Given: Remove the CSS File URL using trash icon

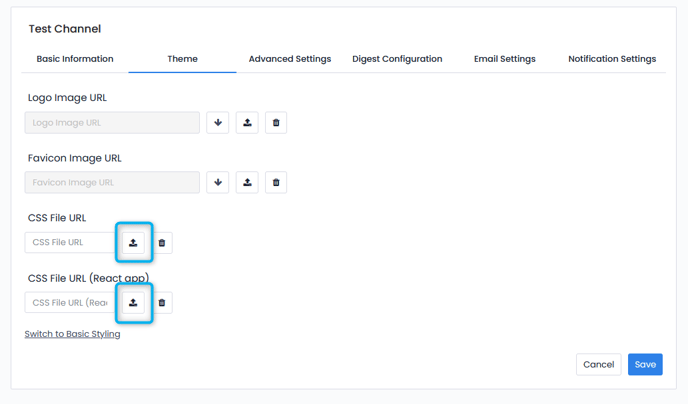Looking at the screenshot, I should click(162, 243).
